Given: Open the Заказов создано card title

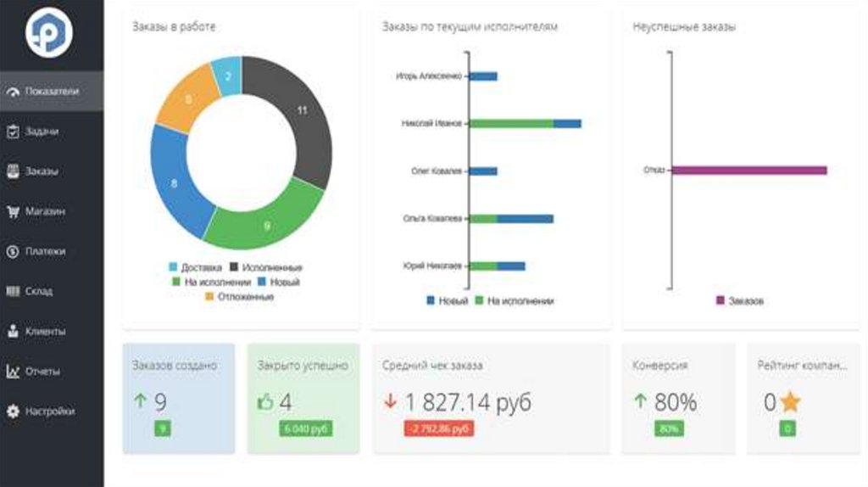Looking at the screenshot, I should [x=175, y=365].
